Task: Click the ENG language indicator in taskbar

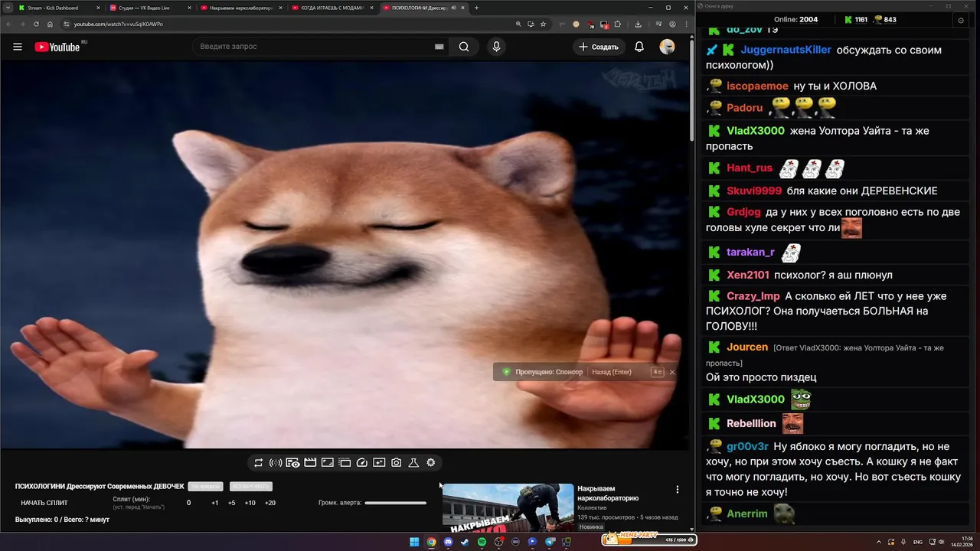Action: (917, 542)
